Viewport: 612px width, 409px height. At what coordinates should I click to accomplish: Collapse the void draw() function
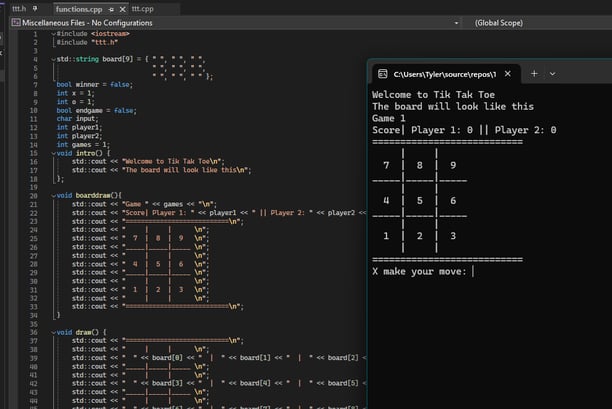coord(53,333)
